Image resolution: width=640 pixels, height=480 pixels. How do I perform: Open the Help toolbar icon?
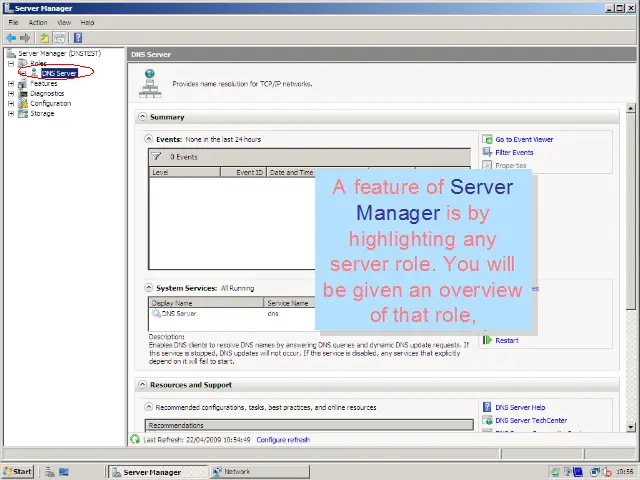click(x=78, y=38)
